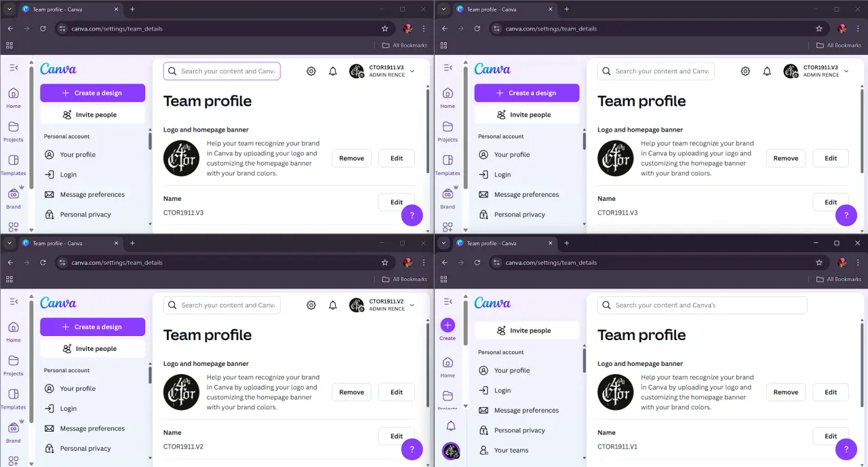The width and height of the screenshot is (868, 467).
Task: Click Canva logo in top-right window
Action: pos(492,69)
